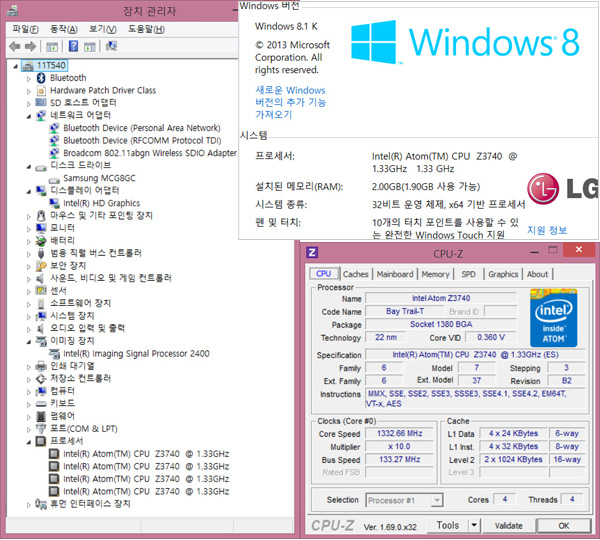Click the 펌웨어 category icon
Screen dimensions: 600x540
(41, 416)
